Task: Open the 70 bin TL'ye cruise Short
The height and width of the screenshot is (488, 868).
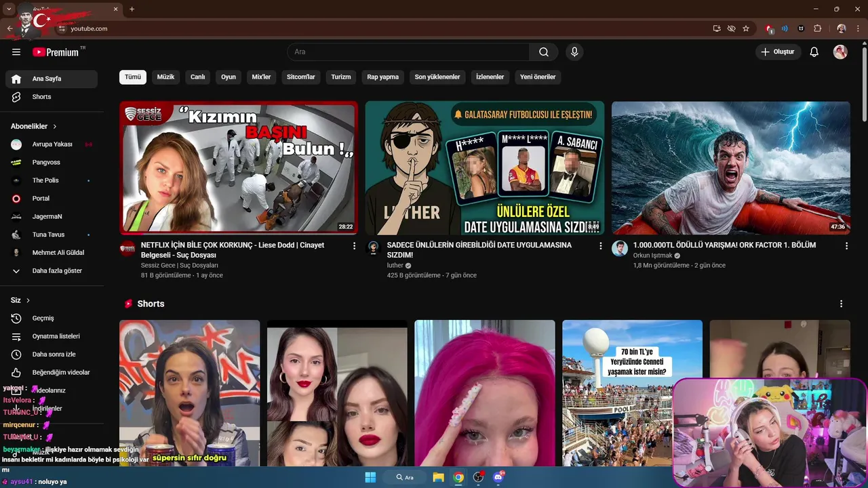Action: click(633, 393)
